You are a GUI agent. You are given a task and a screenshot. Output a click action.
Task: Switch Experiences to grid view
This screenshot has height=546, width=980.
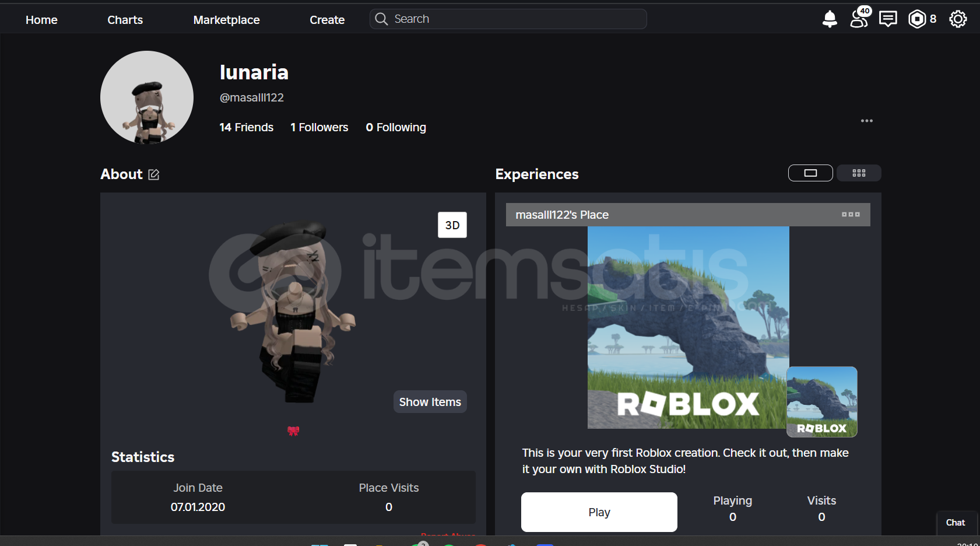point(859,173)
